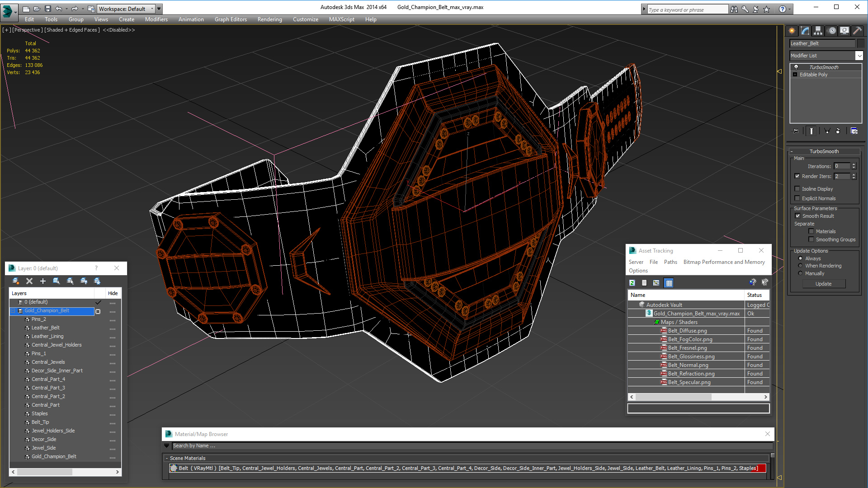Toggle Smooth Result checkbox
868x488 pixels.
point(797,216)
